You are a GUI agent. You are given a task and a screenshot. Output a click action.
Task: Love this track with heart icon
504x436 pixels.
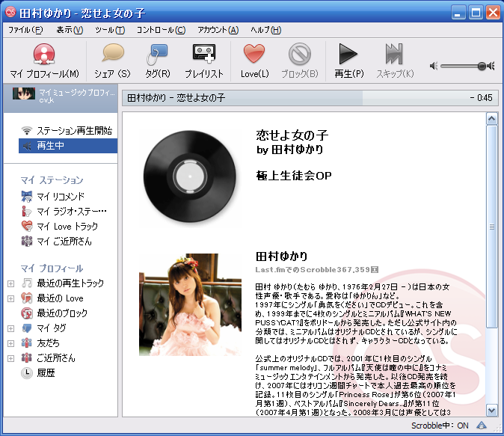pyautogui.click(x=254, y=53)
